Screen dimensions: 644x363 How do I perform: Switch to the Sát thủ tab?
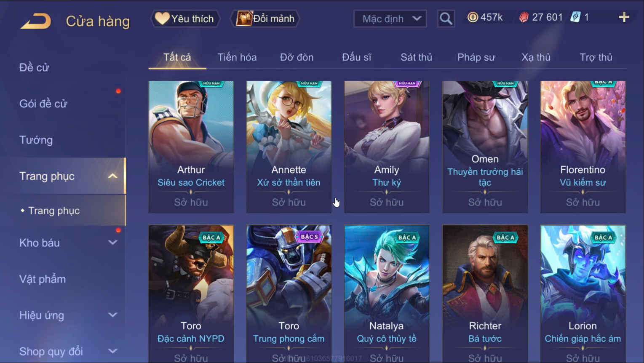[416, 57]
